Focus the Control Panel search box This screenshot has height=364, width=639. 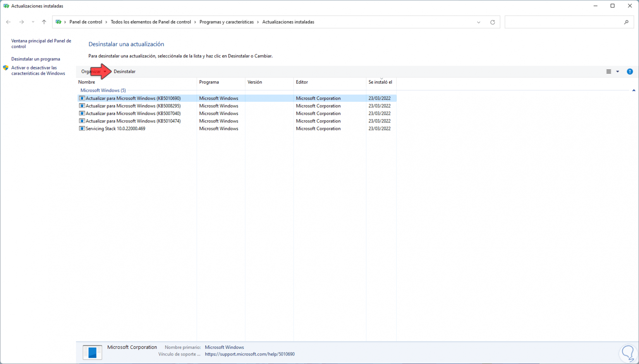(x=569, y=22)
